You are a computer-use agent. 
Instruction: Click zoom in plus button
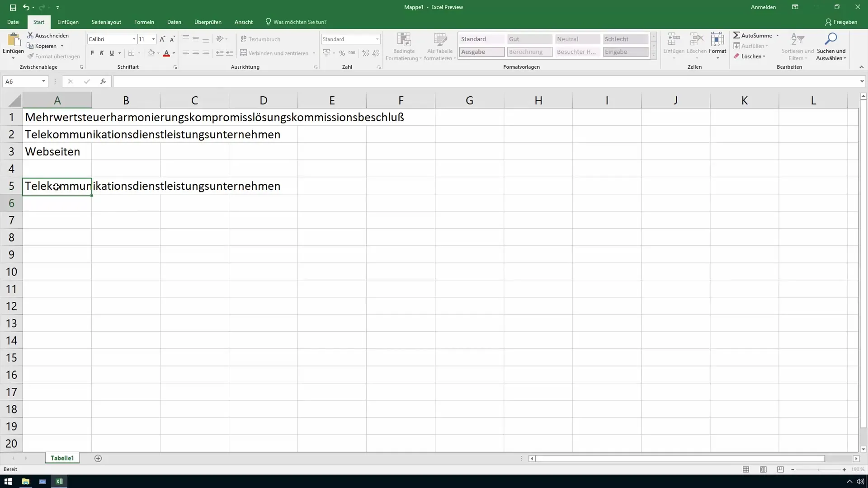844,469
